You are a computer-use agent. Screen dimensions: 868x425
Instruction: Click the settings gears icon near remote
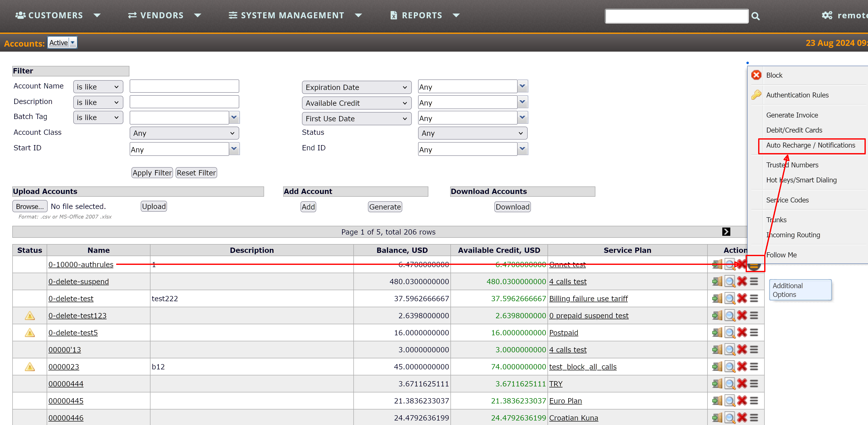(x=827, y=16)
